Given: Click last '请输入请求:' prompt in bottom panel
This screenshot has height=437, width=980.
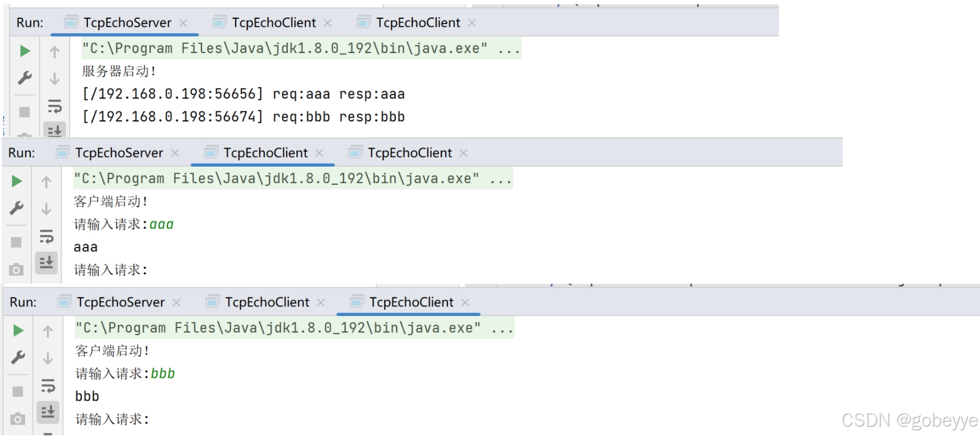Looking at the screenshot, I should (112, 419).
